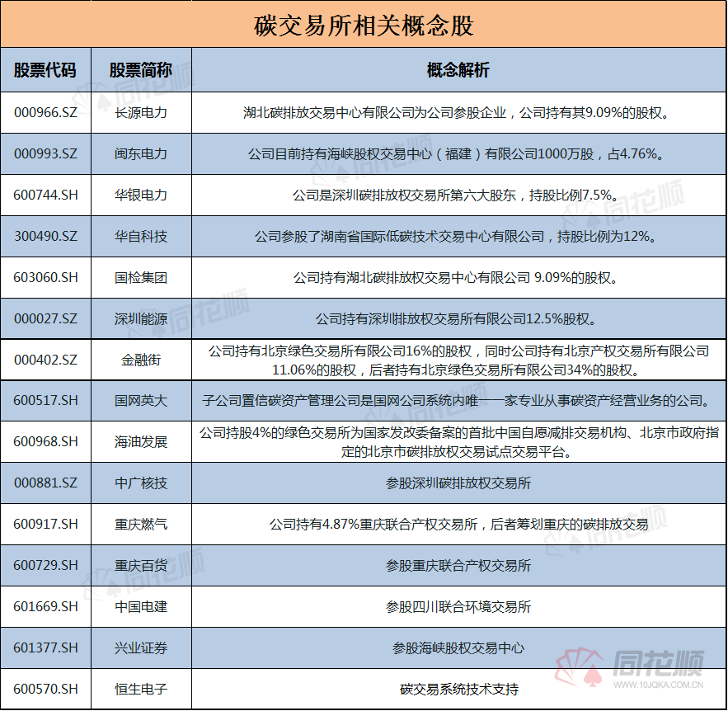728x711 pixels.
Task: Click the description 参股重庆联合产权交易所
Action: [458, 566]
